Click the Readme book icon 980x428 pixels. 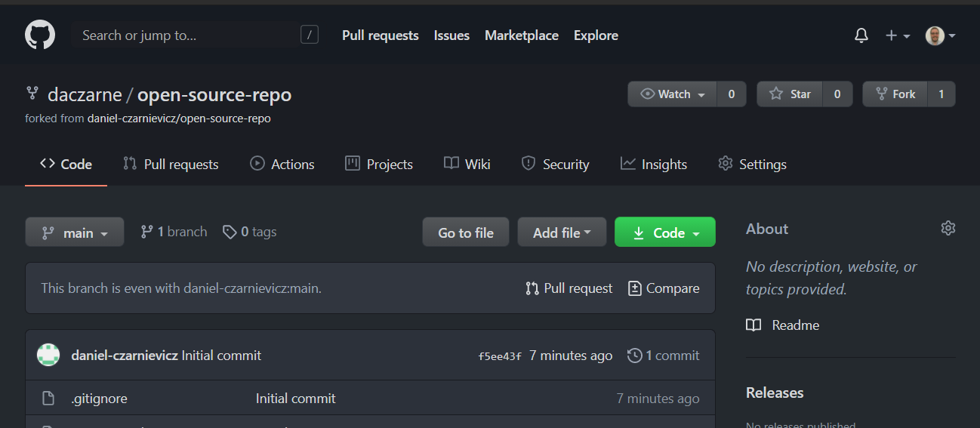(x=753, y=325)
